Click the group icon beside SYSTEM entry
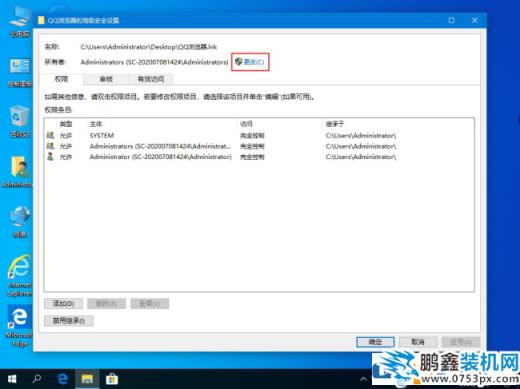 50,135
